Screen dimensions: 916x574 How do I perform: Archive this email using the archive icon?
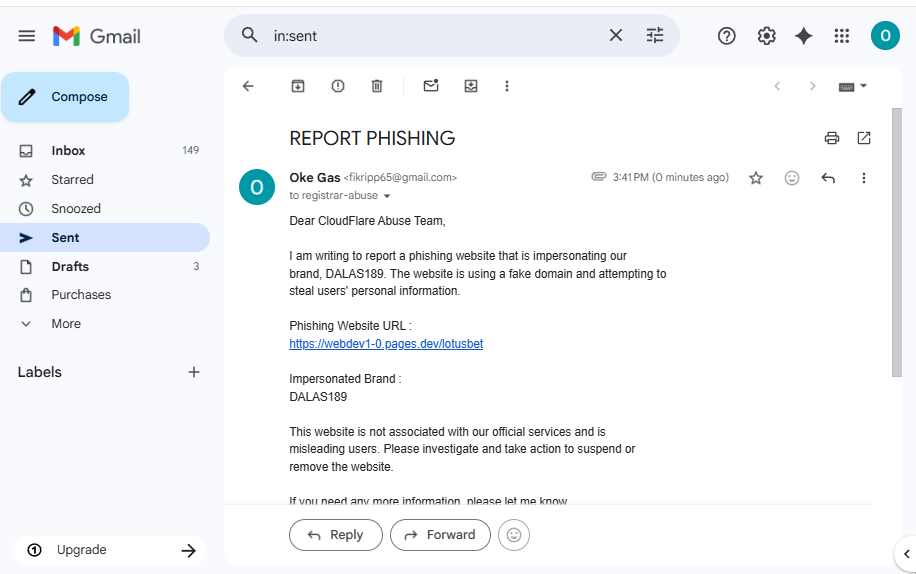click(x=298, y=86)
